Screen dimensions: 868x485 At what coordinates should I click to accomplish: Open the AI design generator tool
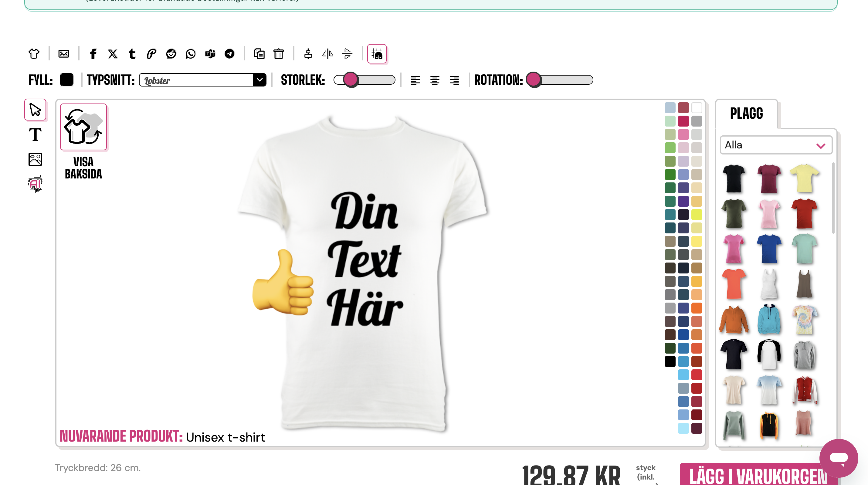pyautogui.click(x=35, y=184)
